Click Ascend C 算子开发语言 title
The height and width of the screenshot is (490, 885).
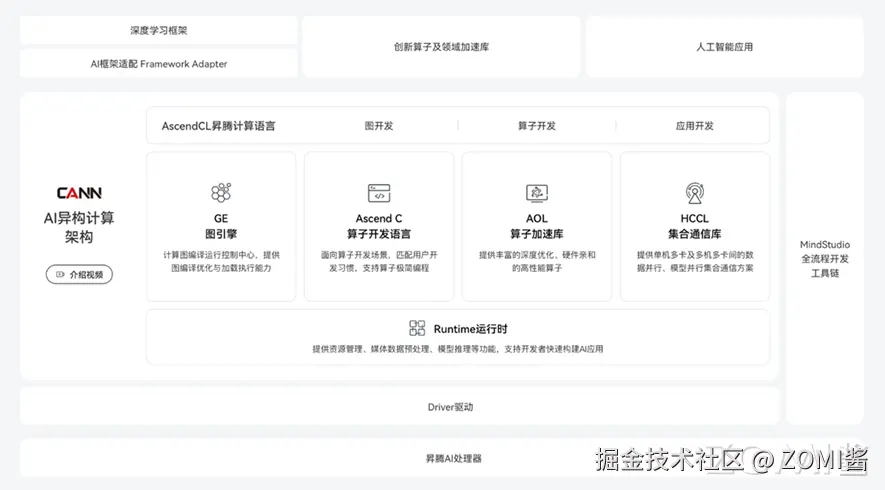coord(379,226)
